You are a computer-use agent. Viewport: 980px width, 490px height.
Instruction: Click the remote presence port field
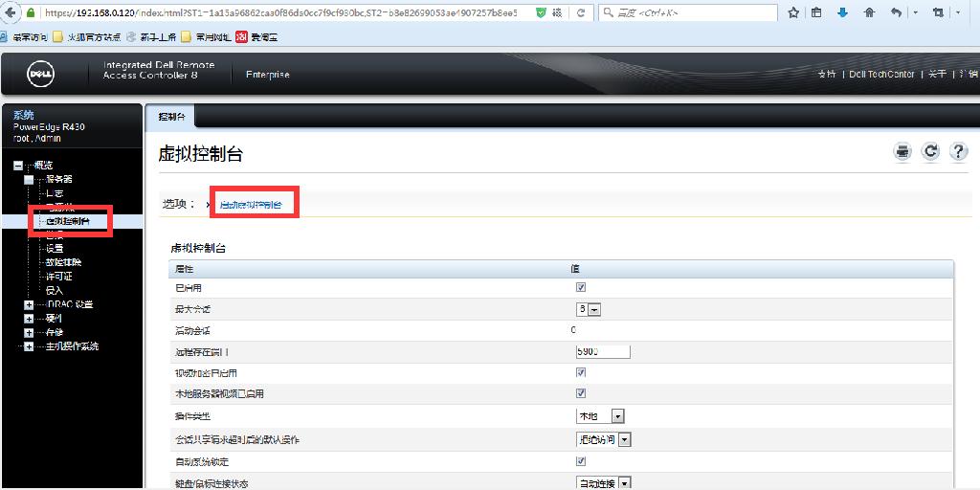click(602, 351)
